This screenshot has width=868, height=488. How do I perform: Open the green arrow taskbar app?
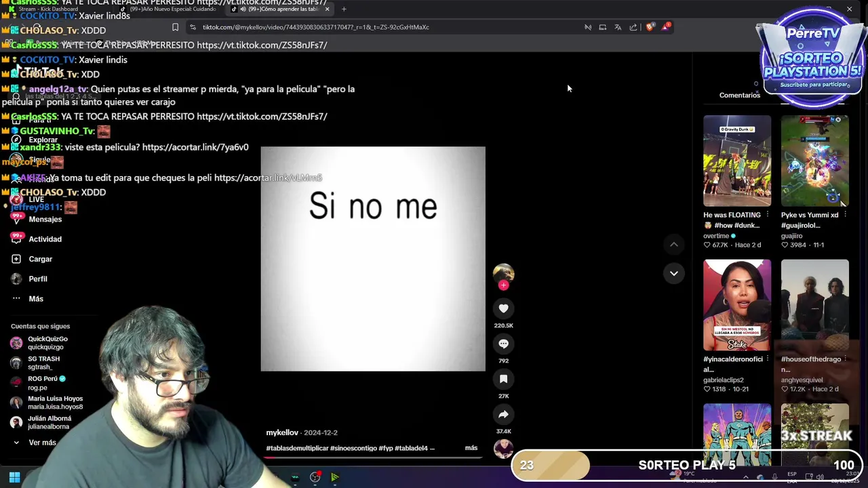tap(335, 477)
